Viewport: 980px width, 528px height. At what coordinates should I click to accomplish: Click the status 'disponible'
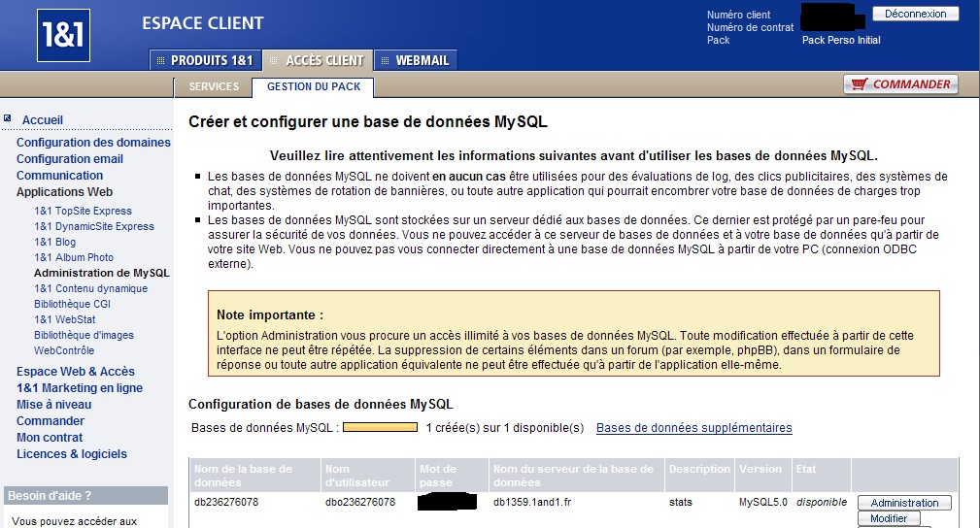822,502
